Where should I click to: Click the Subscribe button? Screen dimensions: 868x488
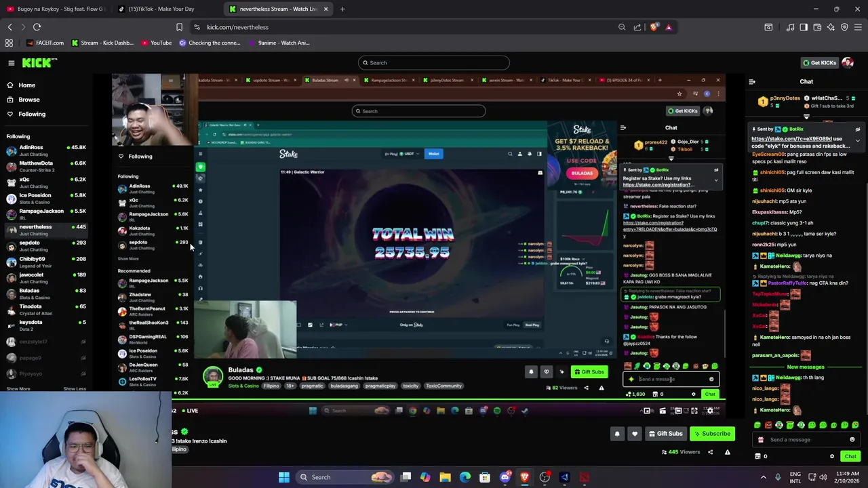coord(712,434)
